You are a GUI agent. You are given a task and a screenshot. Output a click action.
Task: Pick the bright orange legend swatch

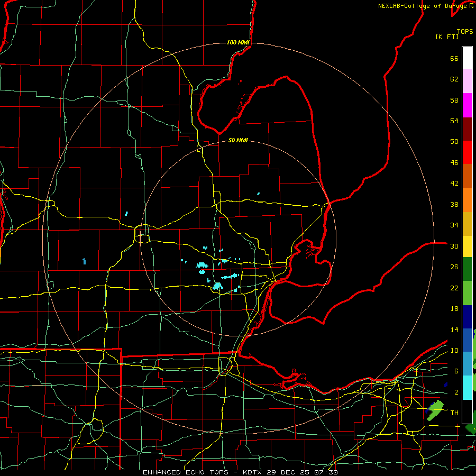467,200
